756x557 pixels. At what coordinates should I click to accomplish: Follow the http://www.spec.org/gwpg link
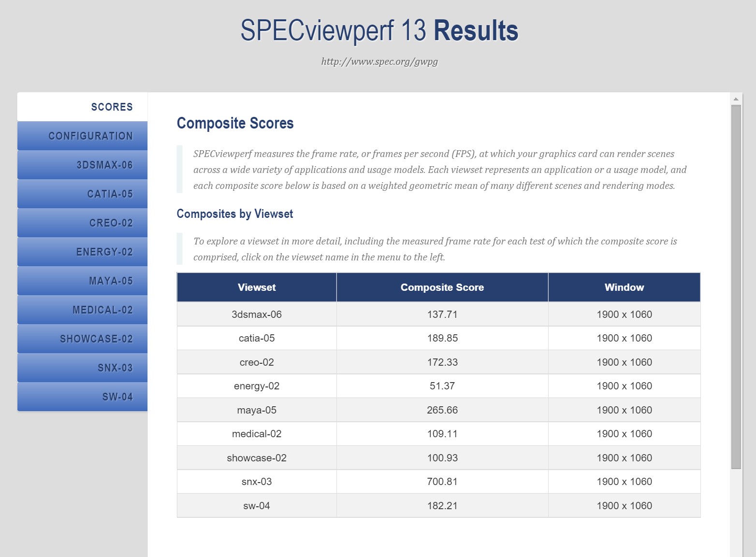pyautogui.click(x=379, y=61)
